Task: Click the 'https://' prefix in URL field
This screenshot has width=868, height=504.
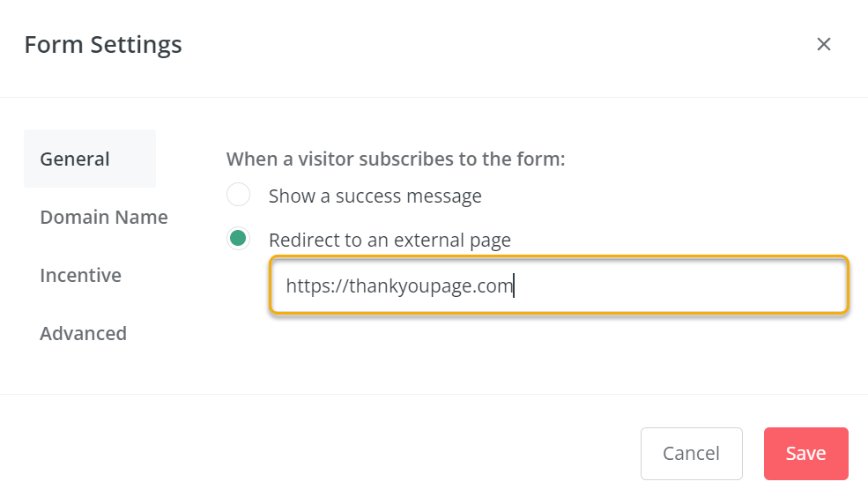Action: [x=315, y=286]
